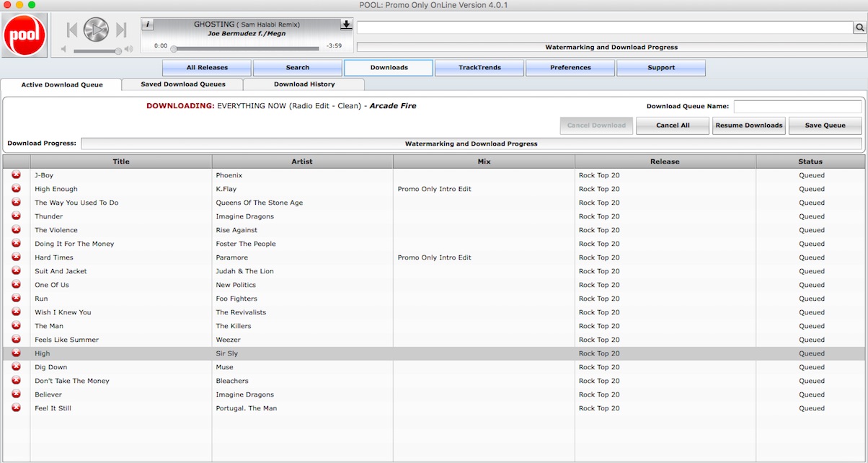The image size is (868, 463).
Task: Select the Portugal. The Man artist cell
Action: (302, 408)
